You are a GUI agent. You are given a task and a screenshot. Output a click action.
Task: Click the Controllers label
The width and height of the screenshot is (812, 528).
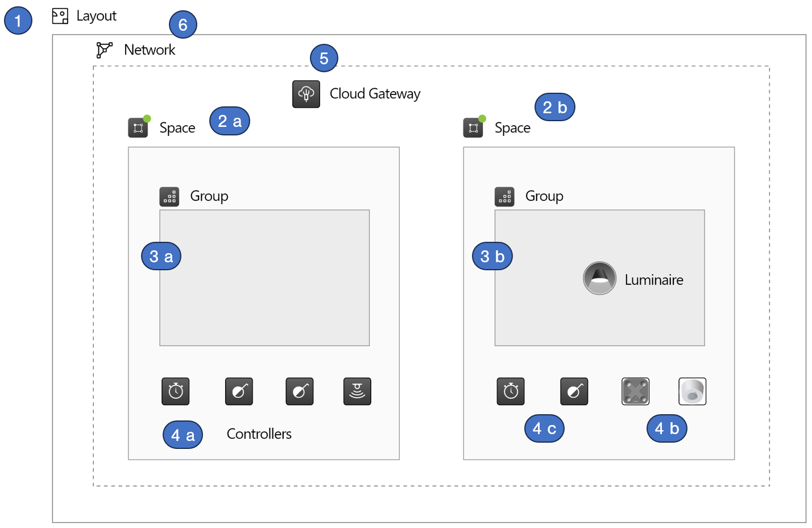[x=259, y=434]
